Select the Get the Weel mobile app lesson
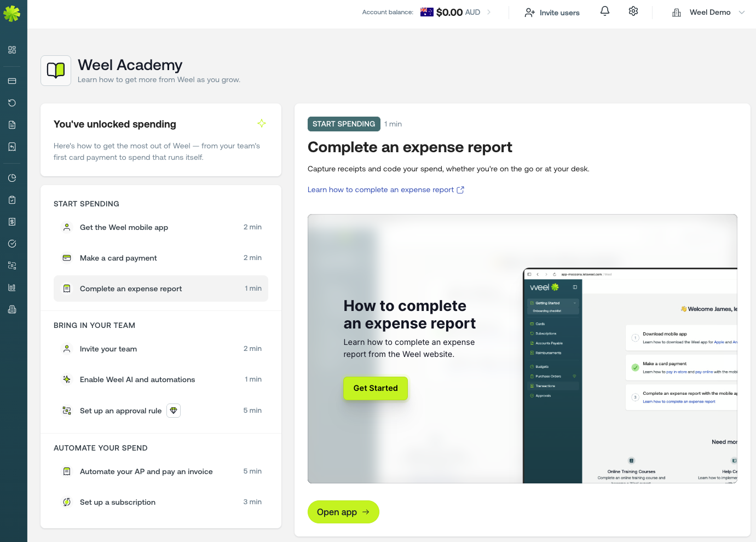This screenshot has width=756, height=542. click(x=161, y=227)
